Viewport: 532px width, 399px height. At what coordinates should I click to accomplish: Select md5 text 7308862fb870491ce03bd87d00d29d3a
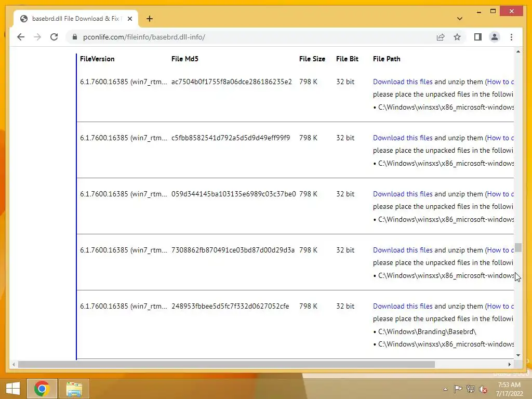point(233,250)
